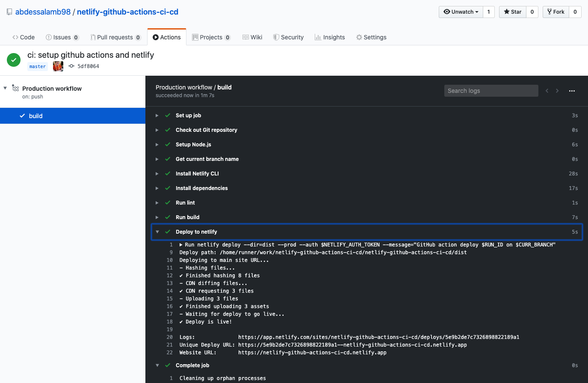Expand the Run lint step
588x383 pixels.
click(x=157, y=203)
